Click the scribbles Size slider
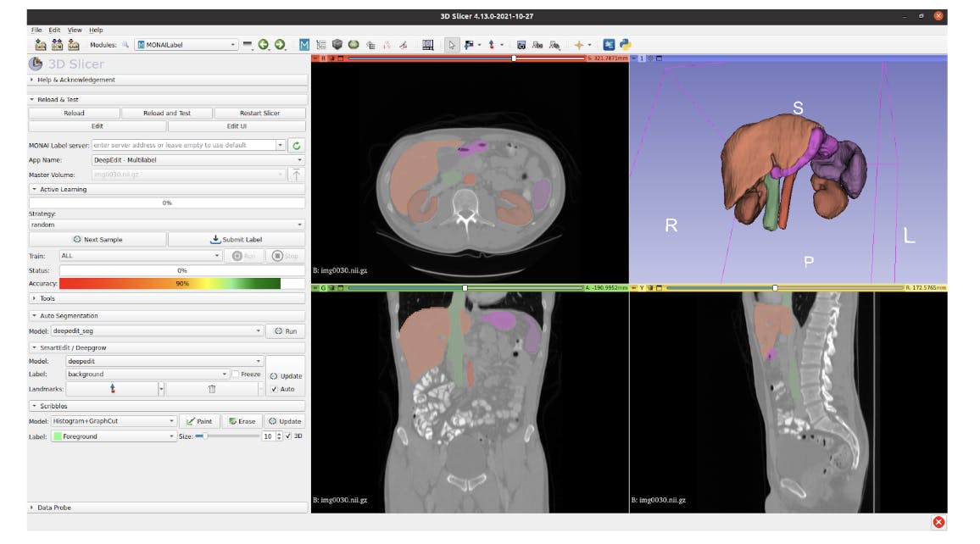 point(227,436)
